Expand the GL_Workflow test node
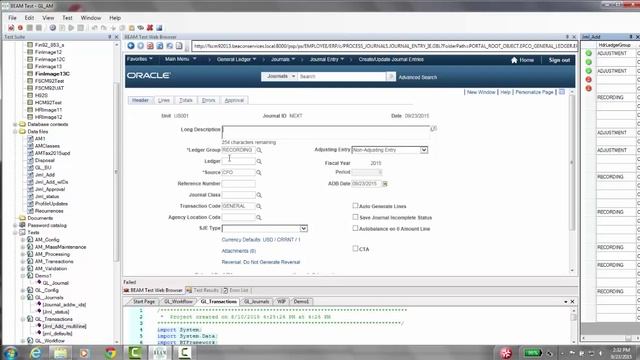 click(23, 341)
